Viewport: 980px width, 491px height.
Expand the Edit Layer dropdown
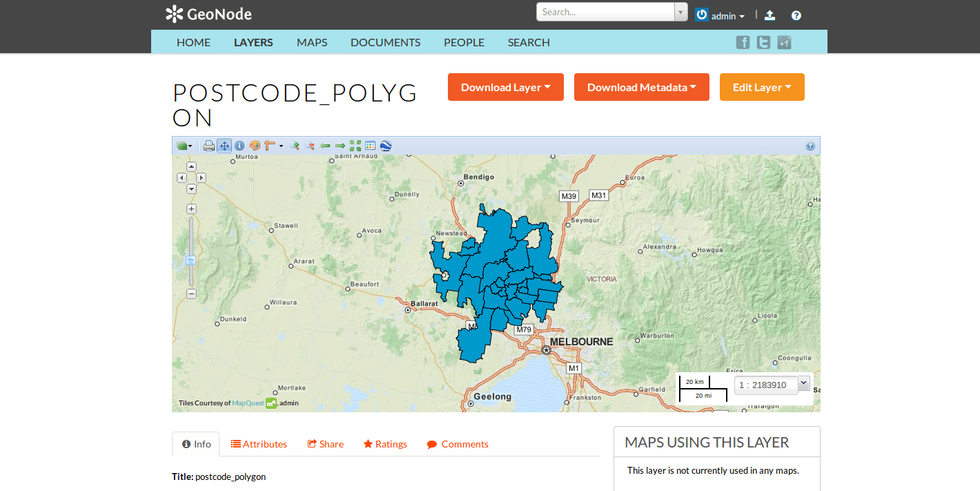762,87
